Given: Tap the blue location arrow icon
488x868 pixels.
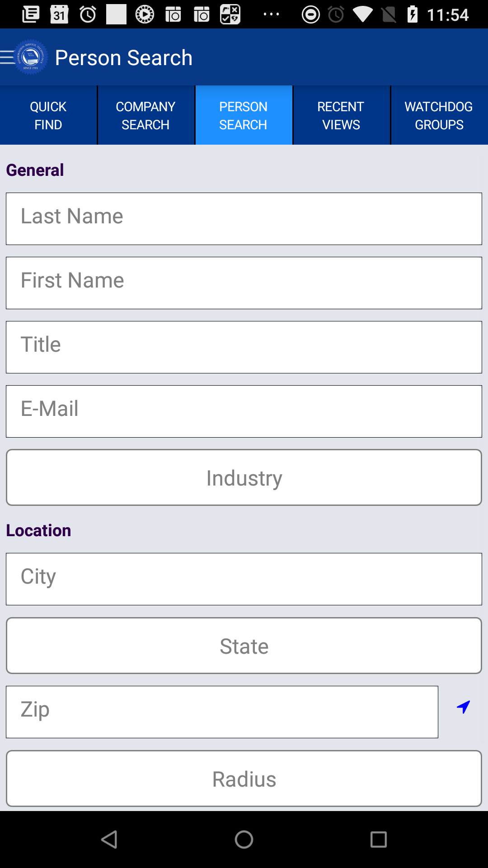Looking at the screenshot, I should [463, 707].
